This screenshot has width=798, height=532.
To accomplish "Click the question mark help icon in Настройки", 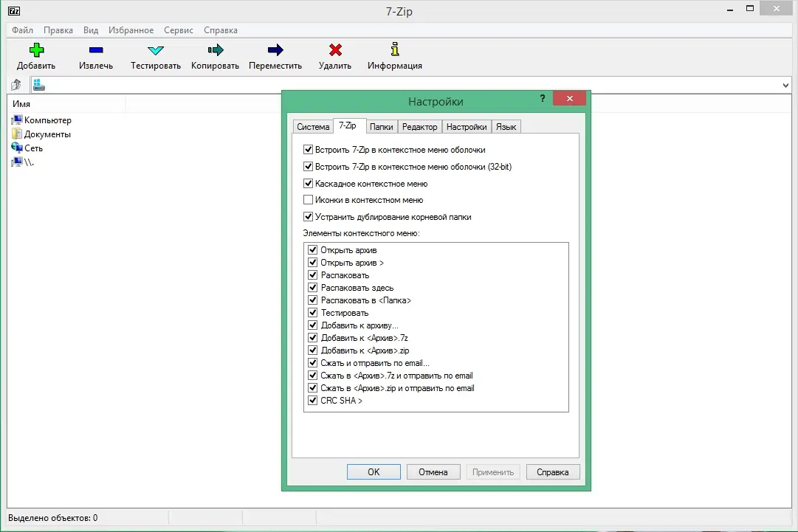I will tap(543, 98).
